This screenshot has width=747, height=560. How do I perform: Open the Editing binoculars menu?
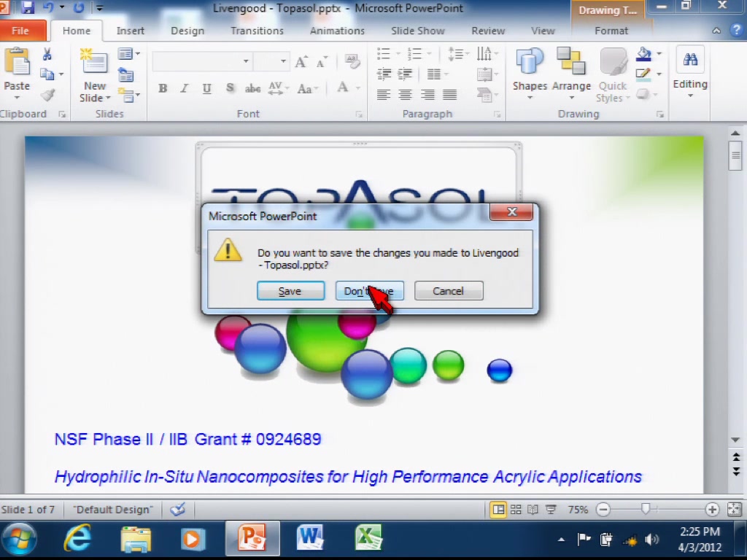pos(690,71)
